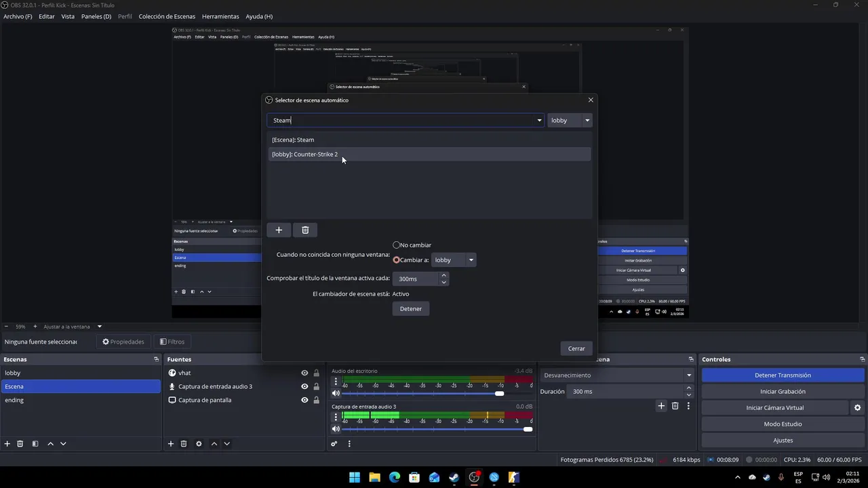Screen dimensions: 868x488
Task: Enable Modo Estudio
Action: 783,424
